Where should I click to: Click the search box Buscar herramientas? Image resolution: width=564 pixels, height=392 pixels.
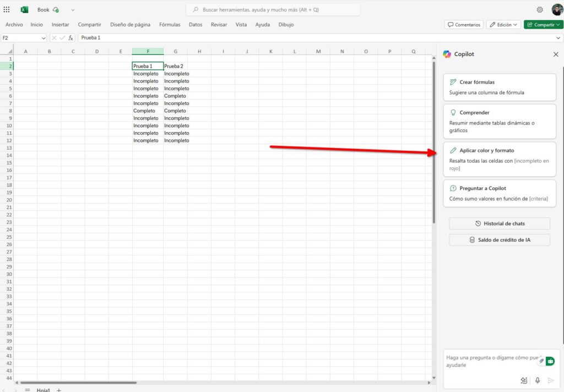pos(273,10)
